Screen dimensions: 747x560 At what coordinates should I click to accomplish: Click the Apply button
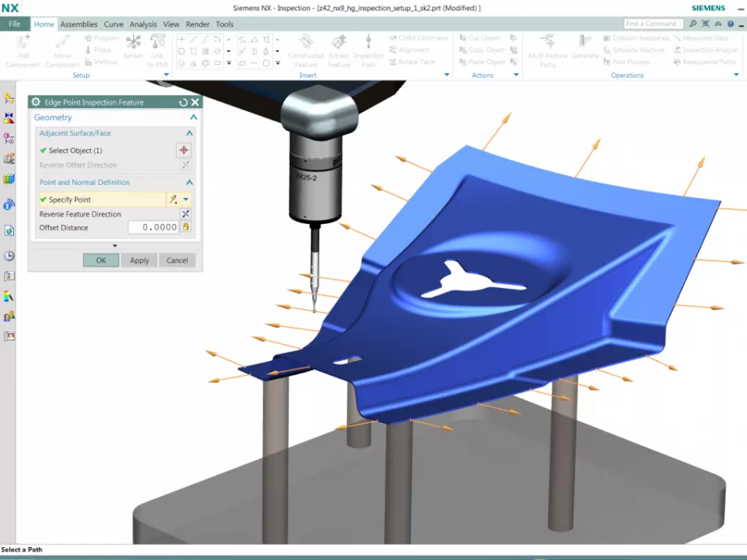(x=139, y=261)
